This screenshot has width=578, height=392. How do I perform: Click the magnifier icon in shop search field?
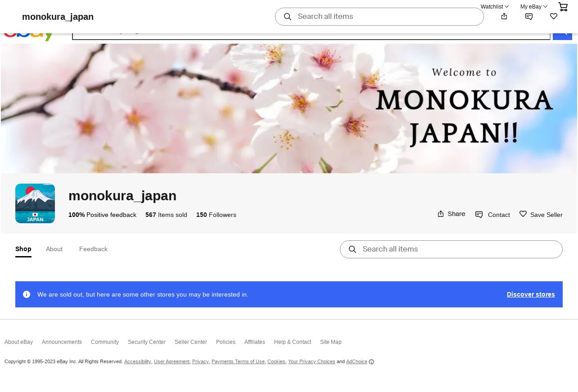352,249
